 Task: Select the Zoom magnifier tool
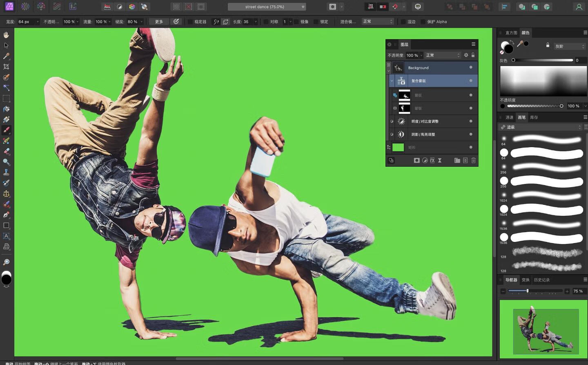coord(6,262)
